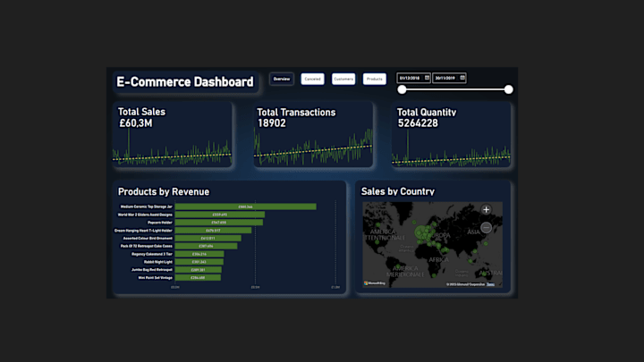Open the Terms link on the map
The height and width of the screenshot is (362, 644).
[x=490, y=284]
